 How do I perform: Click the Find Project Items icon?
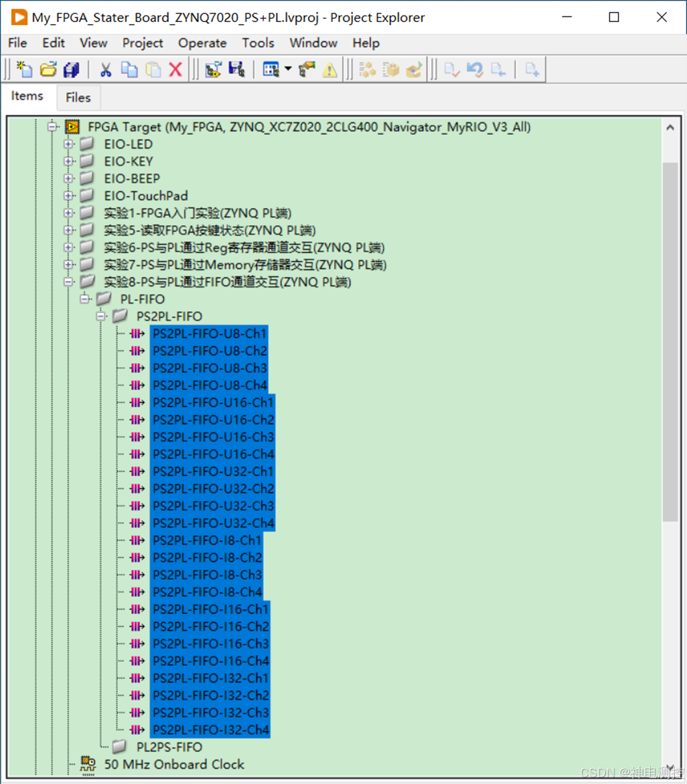pyautogui.click(x=213, y=69)
